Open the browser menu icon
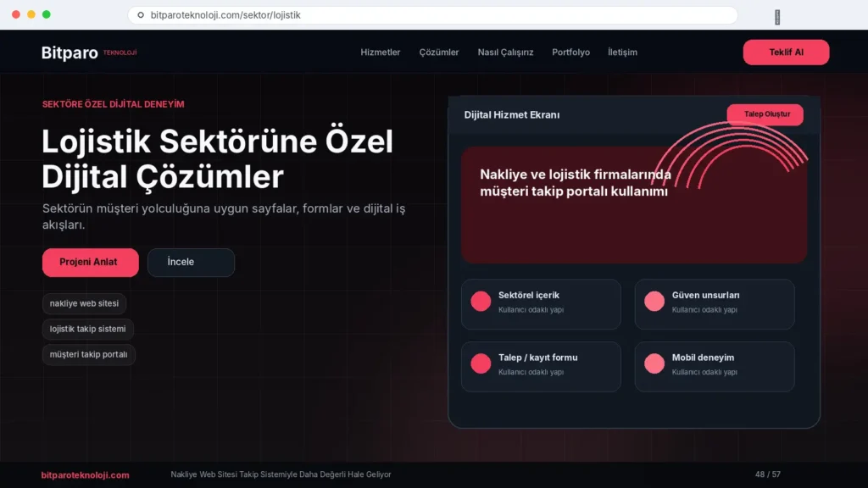Viewport: 868px width, 488px height. pos(777,17)
